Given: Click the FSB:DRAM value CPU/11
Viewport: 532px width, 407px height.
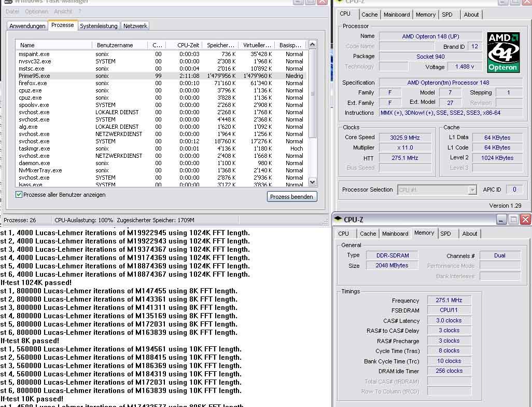Looking at the screenshot, I should click(449, 310).
